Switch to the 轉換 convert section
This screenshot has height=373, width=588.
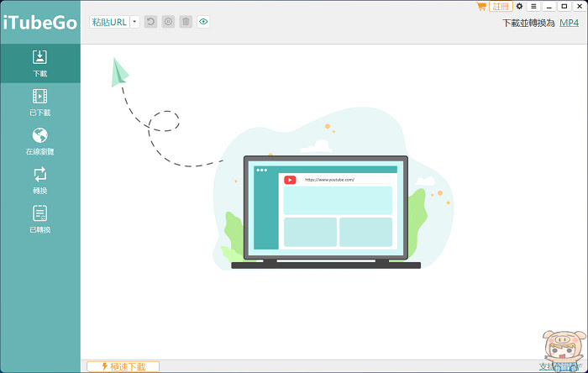39,181
